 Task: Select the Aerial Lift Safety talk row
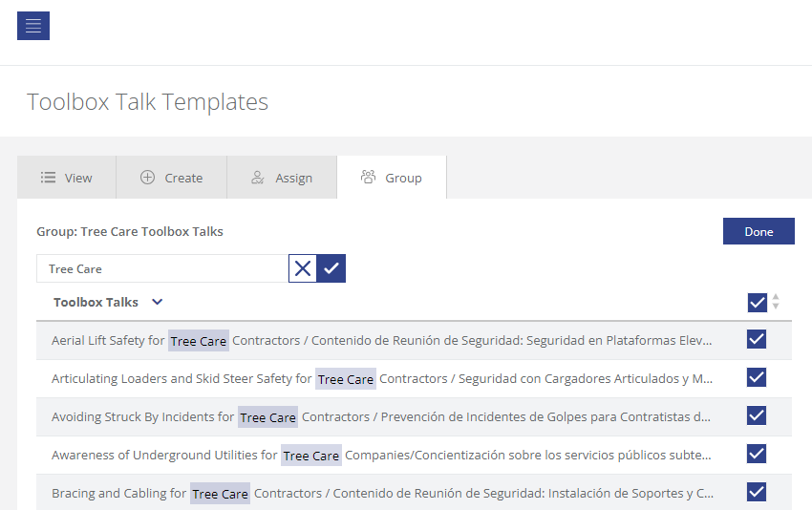point(414,341)
